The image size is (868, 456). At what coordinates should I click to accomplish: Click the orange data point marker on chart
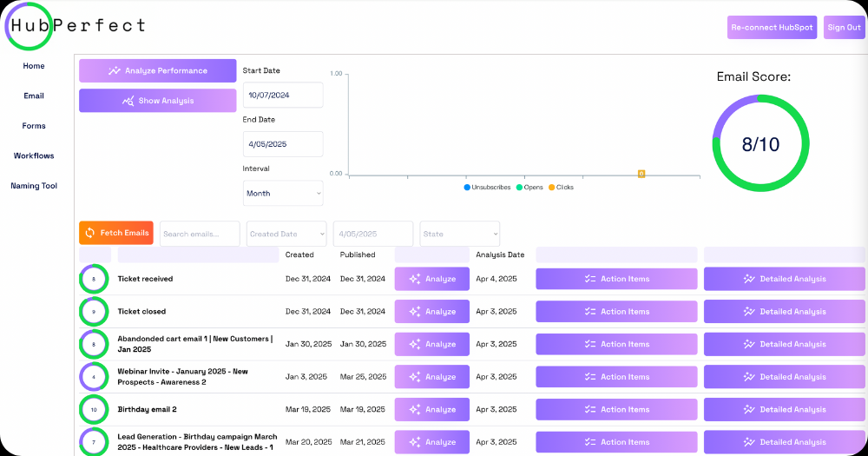[641, 174]
